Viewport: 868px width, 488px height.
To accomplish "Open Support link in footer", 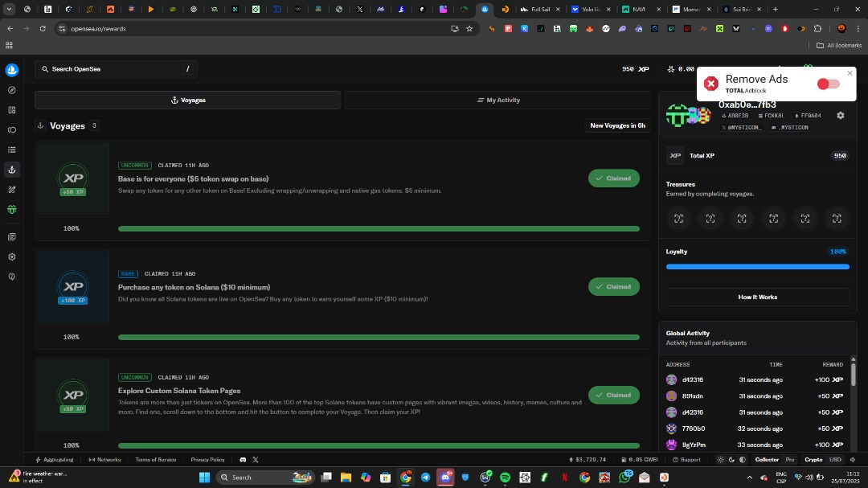I will [x=686, y=460].
